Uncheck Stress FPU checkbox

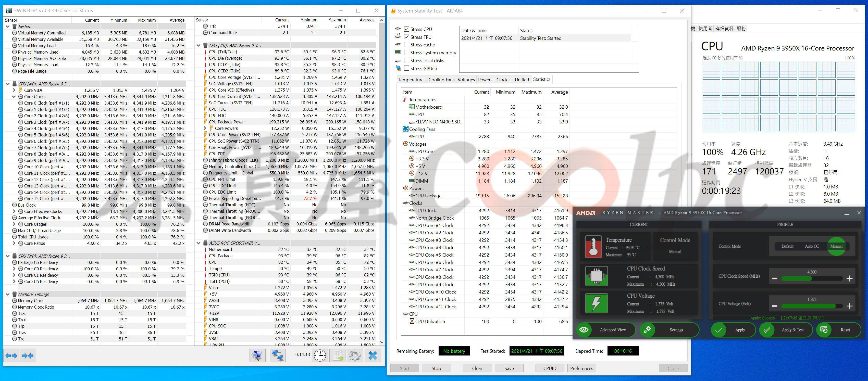(x=407, y=37)
